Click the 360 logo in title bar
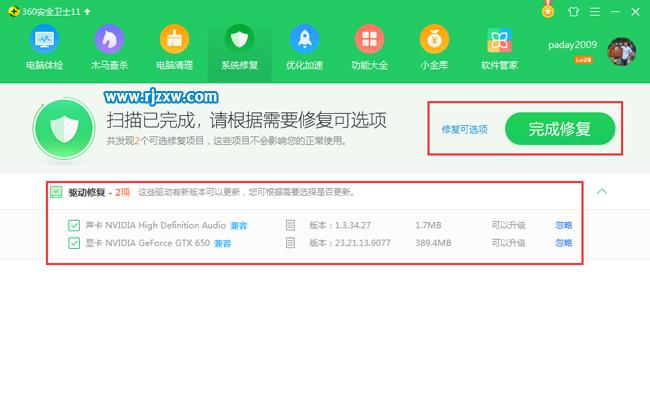650x410 pixels. click(x=14, y=12)
